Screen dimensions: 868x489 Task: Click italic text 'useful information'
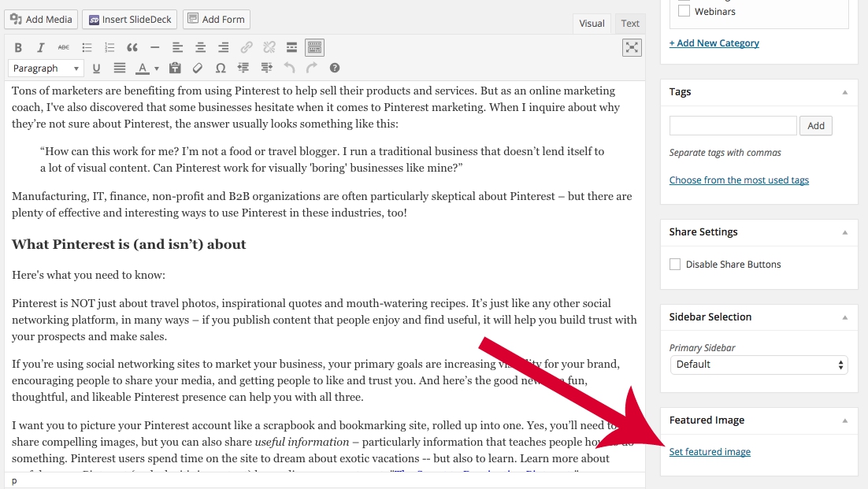point(302,442)
